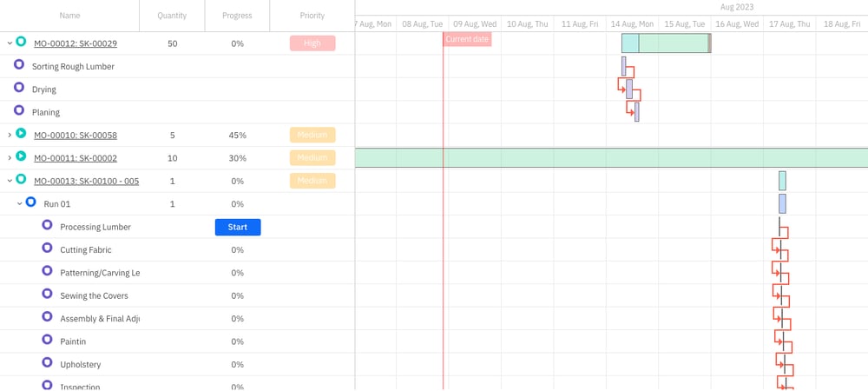Screen dimensions: 868x391
Task: Click the Quantity column header
Action: pos(172,16)
